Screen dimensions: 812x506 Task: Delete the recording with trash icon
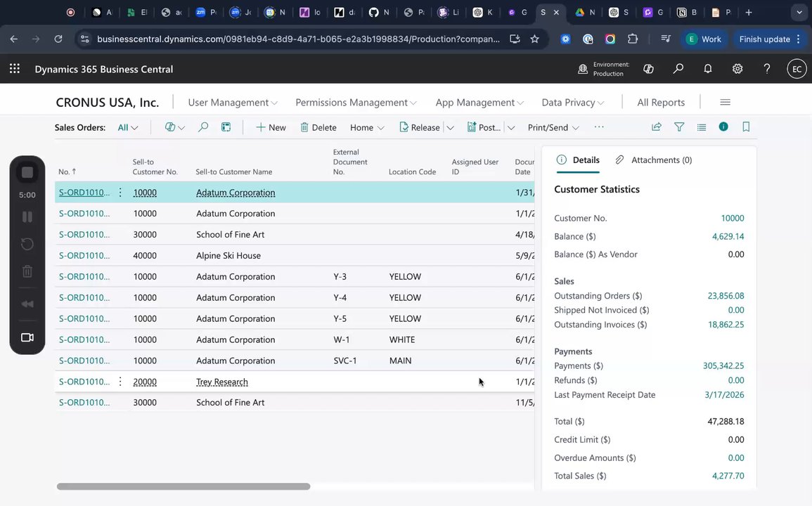[27, 271]
